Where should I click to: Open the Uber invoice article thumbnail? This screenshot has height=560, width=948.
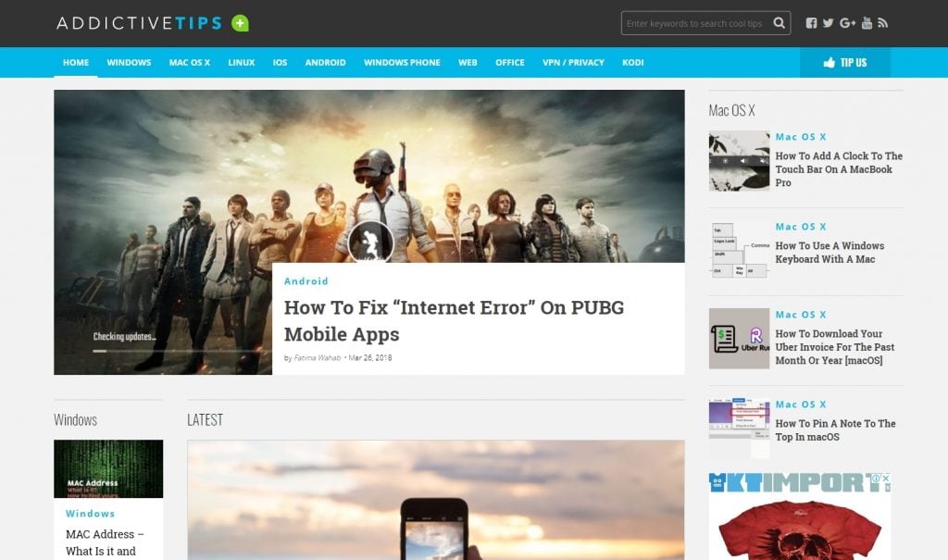(x=739, y=339)
